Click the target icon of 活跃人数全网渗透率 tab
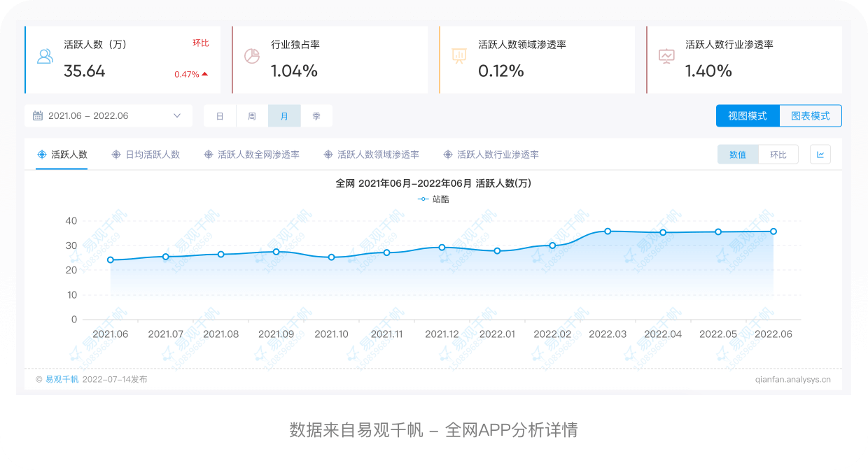868x470 pixels. [x=209, y=155]
